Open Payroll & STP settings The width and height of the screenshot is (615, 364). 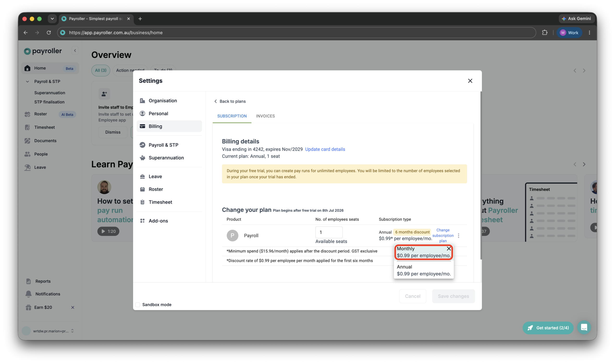169,145
